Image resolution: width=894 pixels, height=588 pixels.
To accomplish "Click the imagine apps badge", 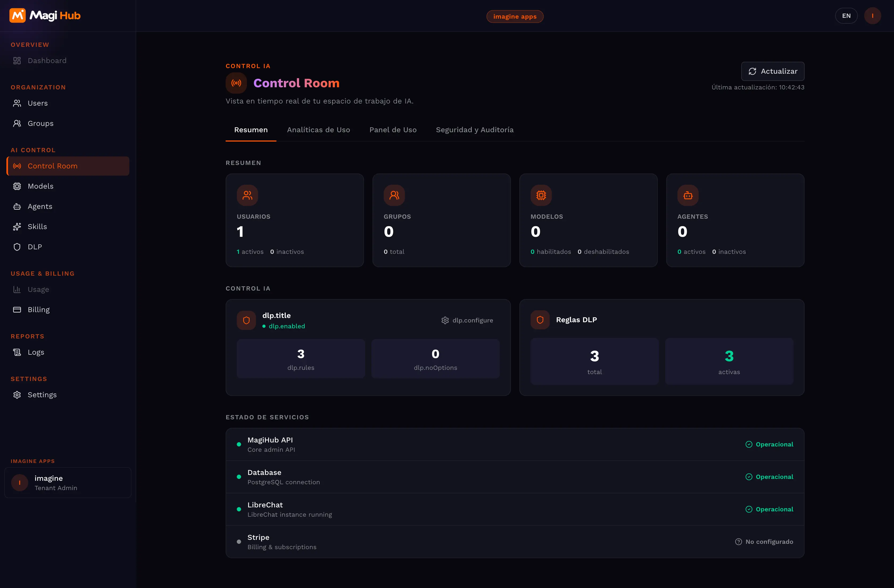I will click(515, 16).
